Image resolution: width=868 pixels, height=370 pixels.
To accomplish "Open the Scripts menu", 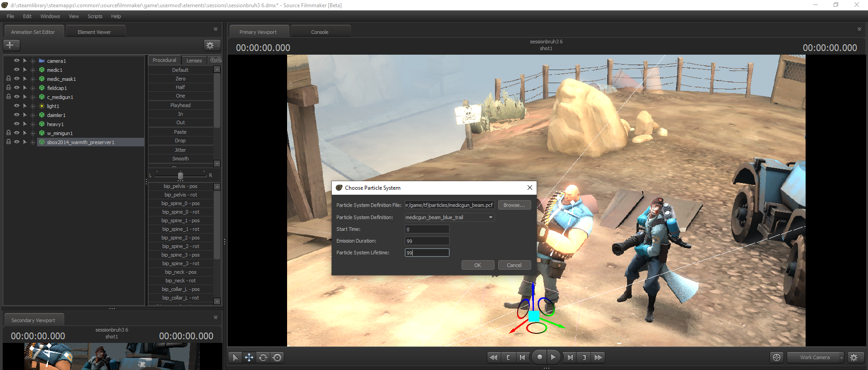I will [95, 16].
